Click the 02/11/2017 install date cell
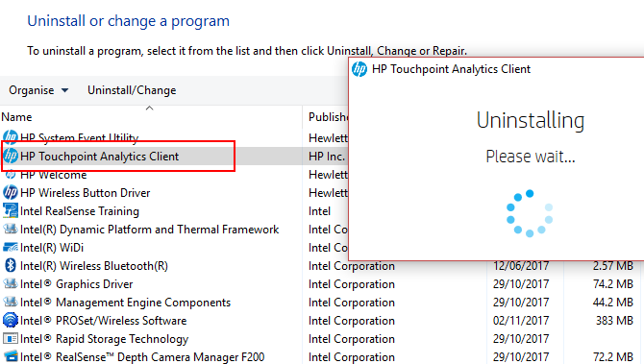644x364 pixels. point(521,321)
